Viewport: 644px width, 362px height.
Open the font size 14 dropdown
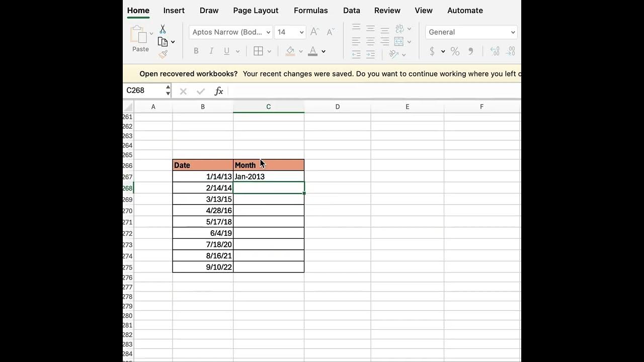[x=290, y=32]
